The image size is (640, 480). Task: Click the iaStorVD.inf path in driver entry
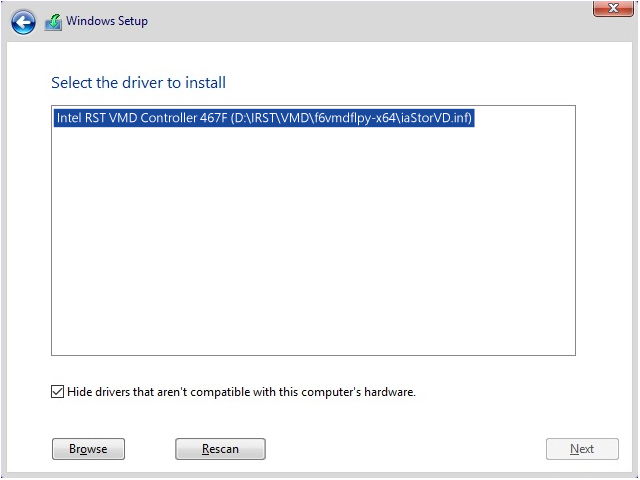(435, 118)
